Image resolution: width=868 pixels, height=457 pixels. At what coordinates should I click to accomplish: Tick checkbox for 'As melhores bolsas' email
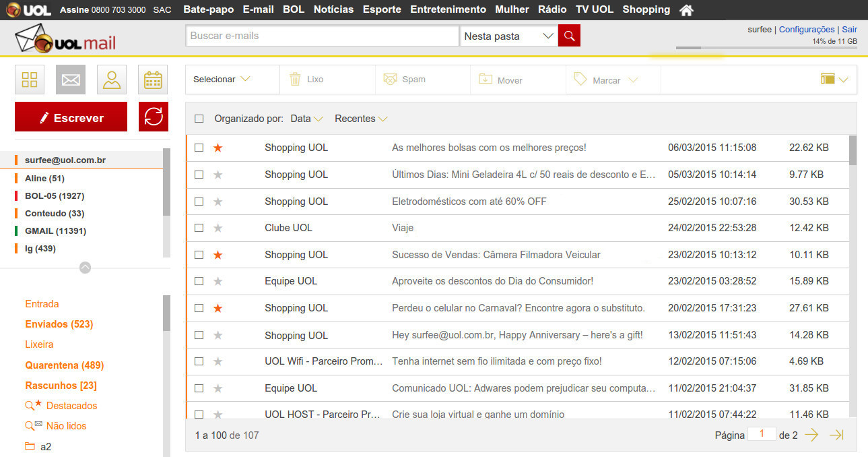pos(199,148)
